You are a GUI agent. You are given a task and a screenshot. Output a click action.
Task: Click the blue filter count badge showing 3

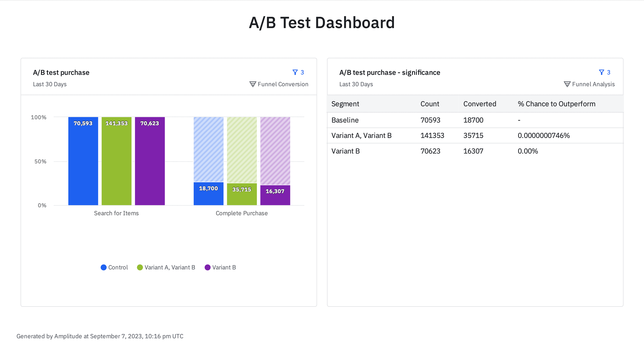(x=302, y=72)
